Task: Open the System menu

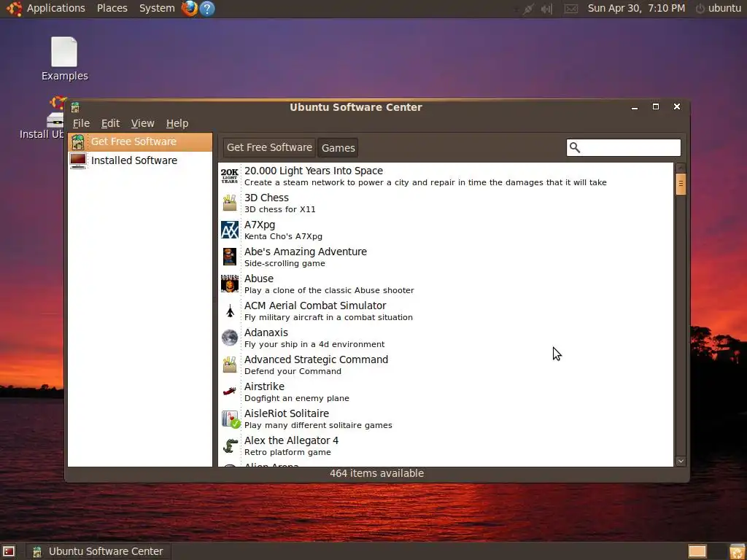Action: 157,8
